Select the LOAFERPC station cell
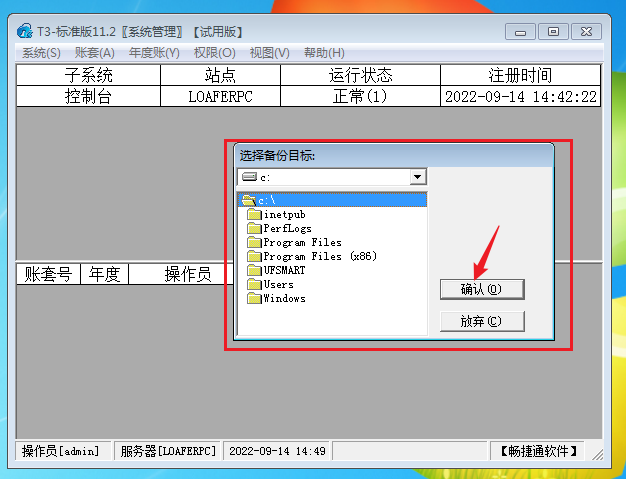The image size is (626, 479). pos(220,96)
